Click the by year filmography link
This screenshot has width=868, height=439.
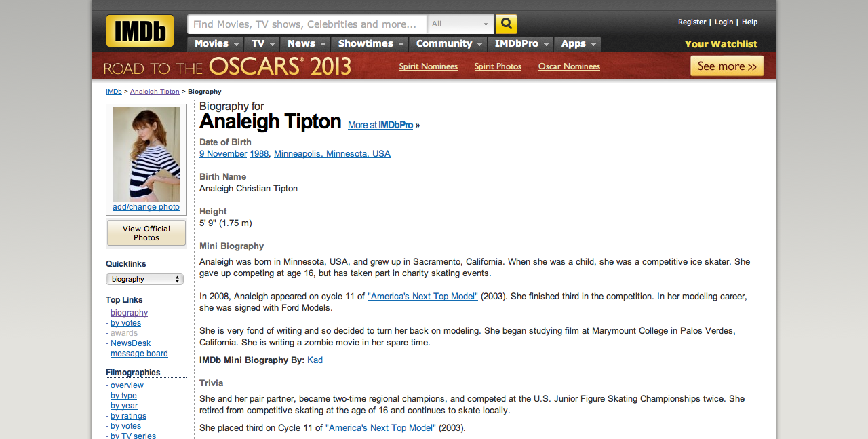click(124, 406)
